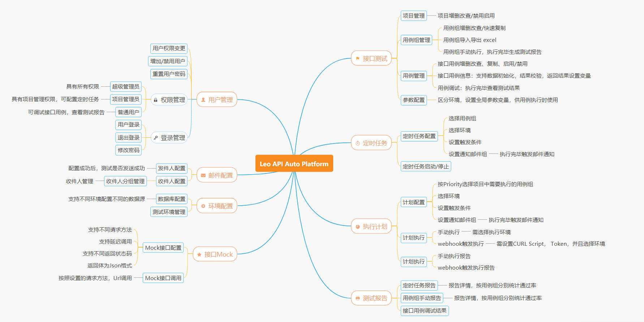Select the 邮件配置 branch node
The height and width of the screenshot is (322, 644).
click(x=217, y=175)
